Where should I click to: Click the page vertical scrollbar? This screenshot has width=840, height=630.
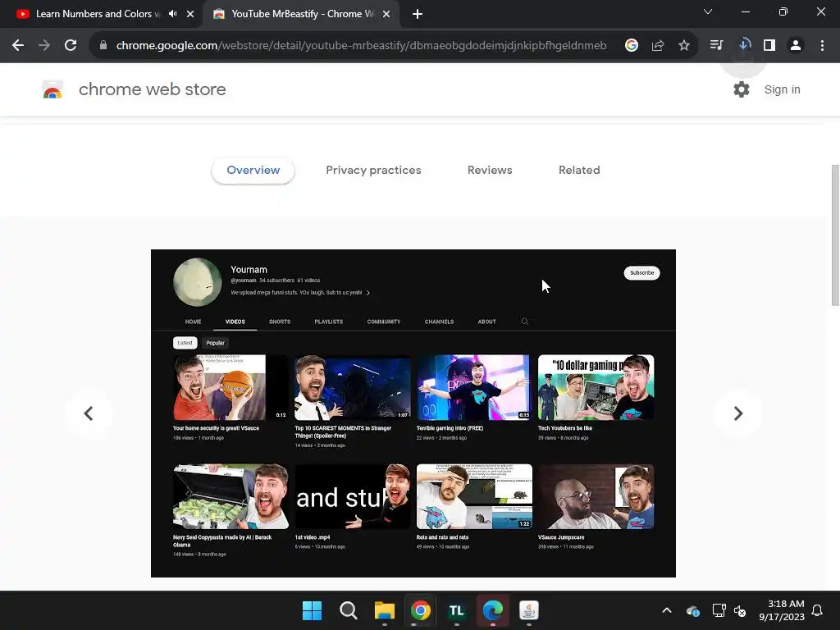point(835,235)
